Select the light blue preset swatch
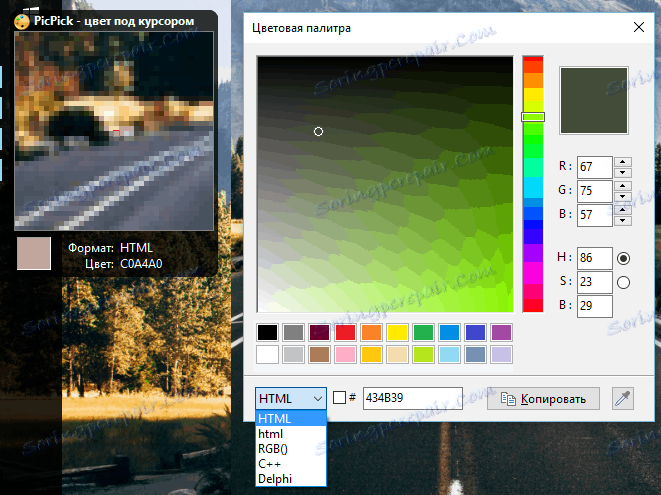661x495 pixels. (x=449, y=355)
